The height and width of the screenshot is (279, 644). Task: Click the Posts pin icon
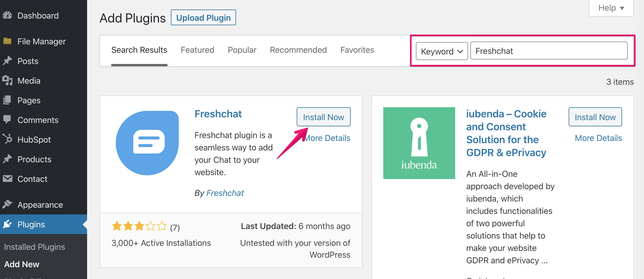[8, 61]
